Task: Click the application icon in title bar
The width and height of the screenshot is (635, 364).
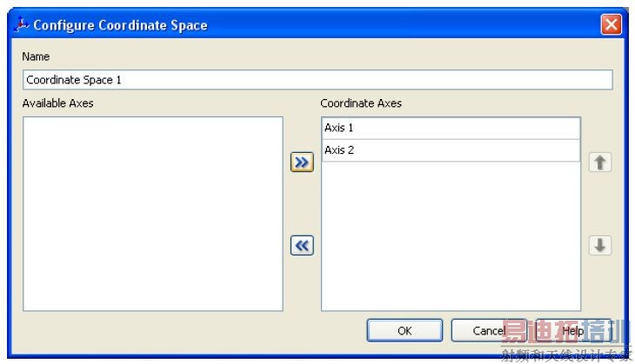Action: pyautogui.click(x=23, y=24)
